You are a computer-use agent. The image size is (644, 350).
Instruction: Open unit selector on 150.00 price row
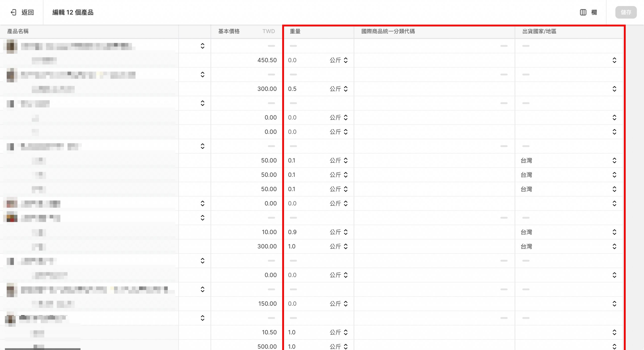click(x=339, y=304)
